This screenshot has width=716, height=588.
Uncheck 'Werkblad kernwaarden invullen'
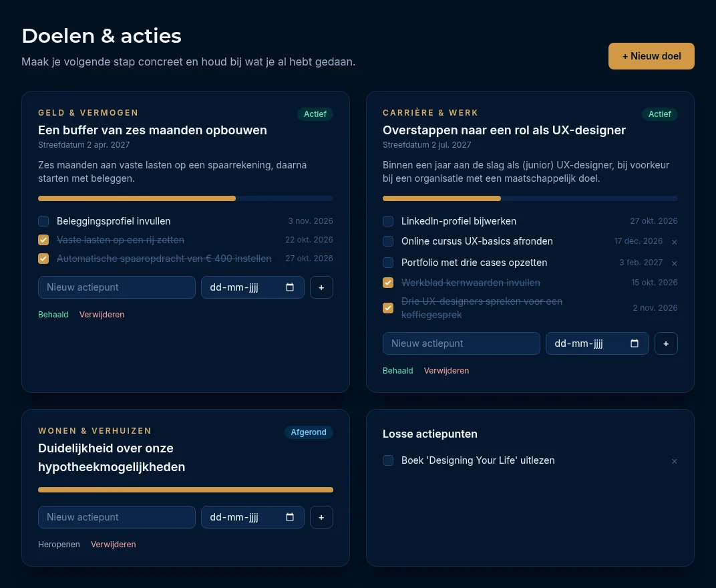click(388, 283)
